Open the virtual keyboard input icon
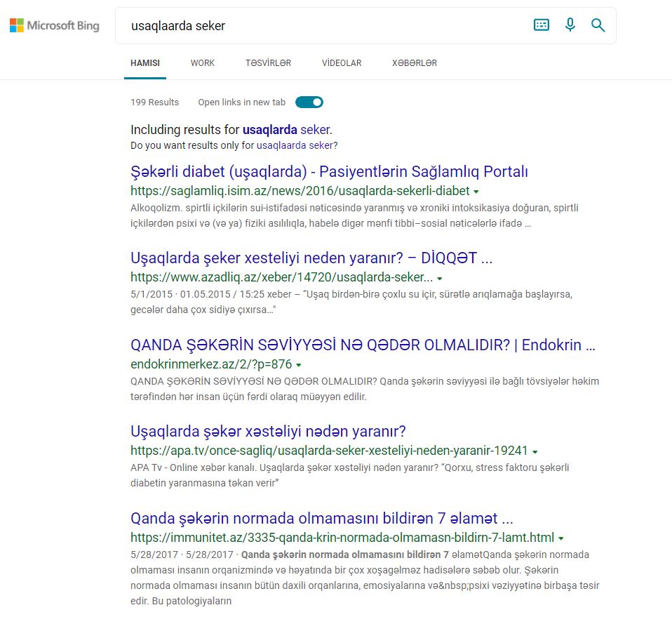This screenshot has width=672, height=617. [541, 25]
